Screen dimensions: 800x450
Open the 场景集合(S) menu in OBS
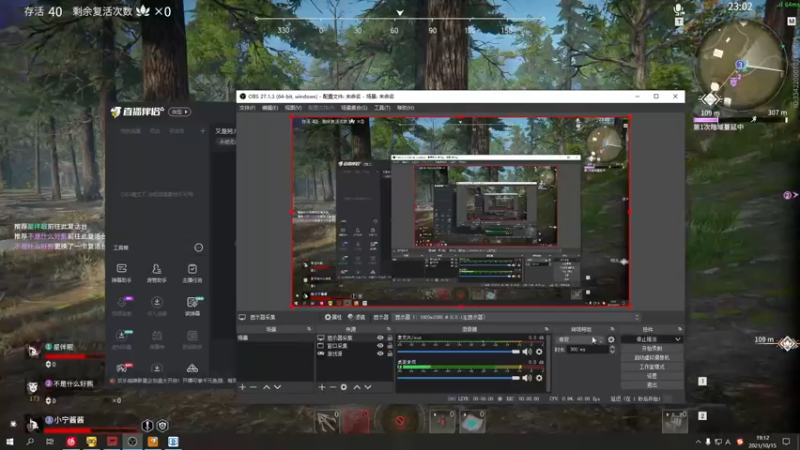pos(354,108)
